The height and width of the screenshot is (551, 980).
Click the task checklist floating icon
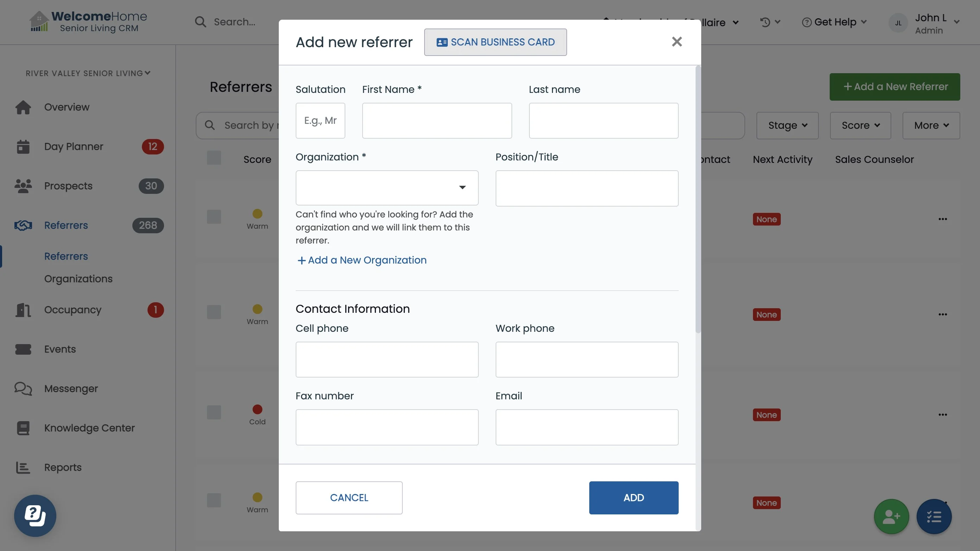934,517
